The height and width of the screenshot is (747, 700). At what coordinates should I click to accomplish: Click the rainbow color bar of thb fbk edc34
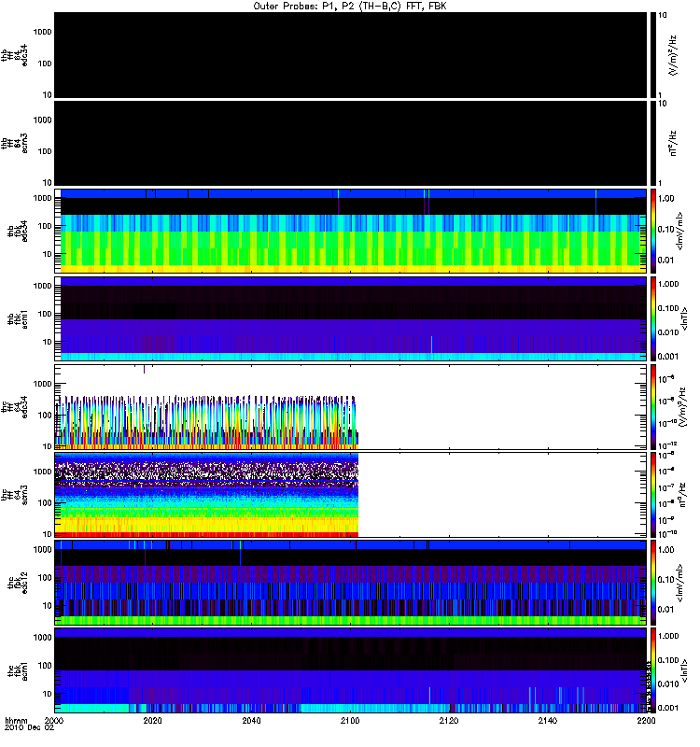[x=653, y=231]
